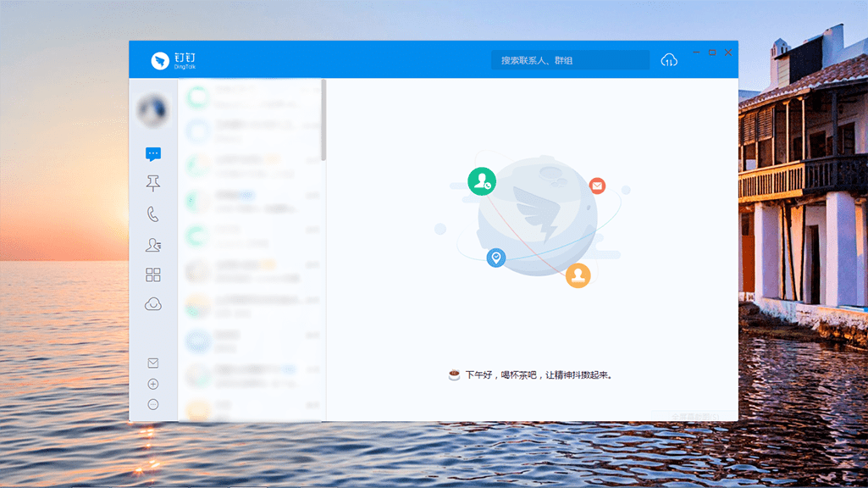Click the more options circle icon at sidebar bottom
Image resolution: width=868 pixels, height=488 pixels.
153,404
